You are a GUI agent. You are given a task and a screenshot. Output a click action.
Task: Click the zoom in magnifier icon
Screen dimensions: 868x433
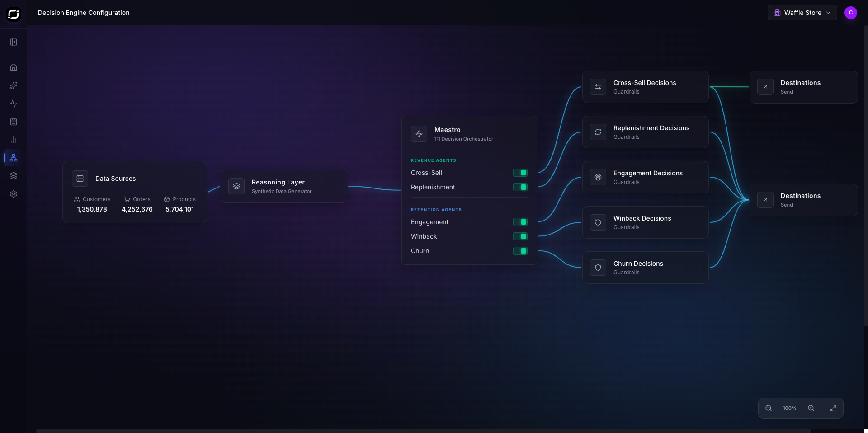click(811, 408)
